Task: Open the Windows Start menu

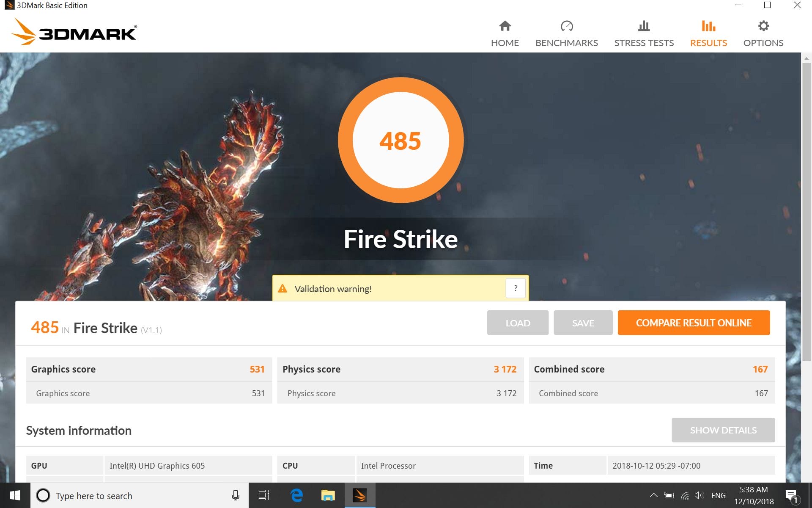Action: coord(15,495)
